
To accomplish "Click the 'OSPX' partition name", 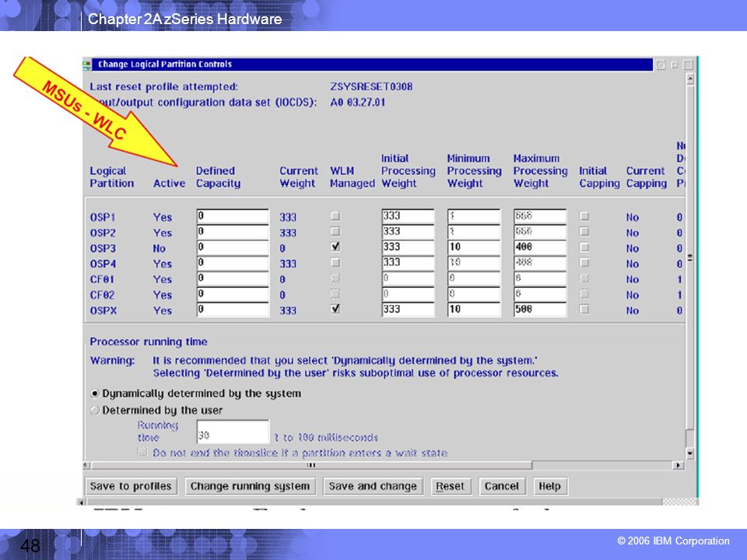I will pos(103,310).
